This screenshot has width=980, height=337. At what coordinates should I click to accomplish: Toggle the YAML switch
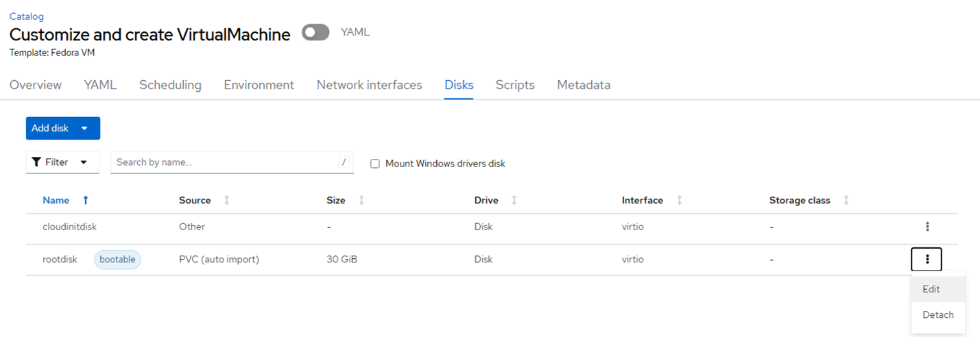(x=315, y=32)
